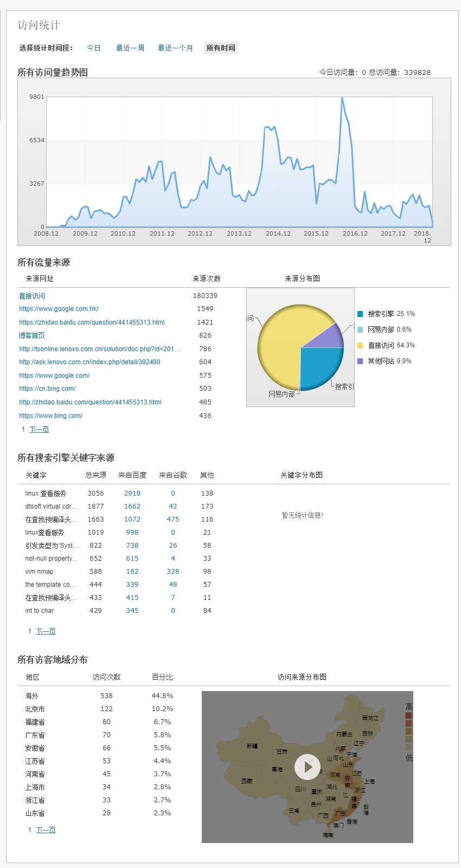Image resolution: width=461 pixels, height=868 pixels.
Task: Open the http://zhidao.baidu.com question link
Action: pyautogui.click(x=90, y=402)
